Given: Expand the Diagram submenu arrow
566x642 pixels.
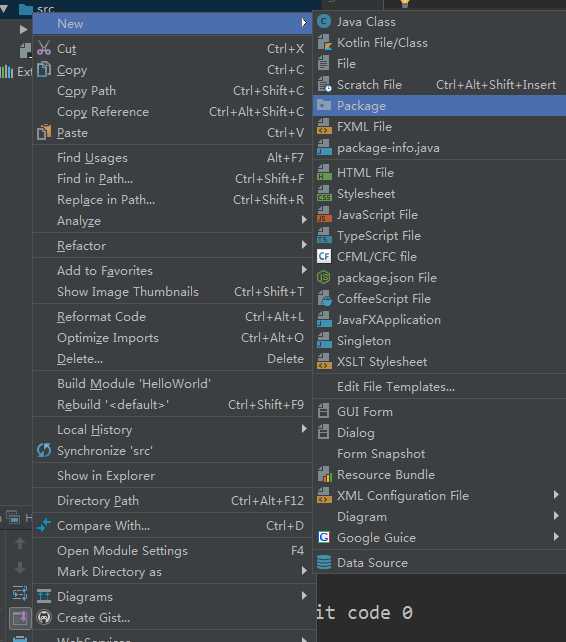Looking at the screenshot, I should click(556, 516).
